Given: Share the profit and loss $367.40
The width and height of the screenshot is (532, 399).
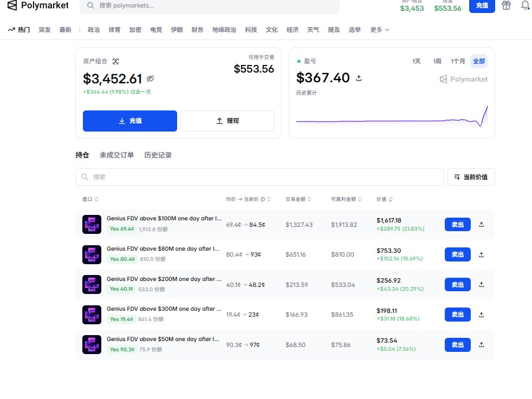Looking at the screenshot, I should 359,79.
